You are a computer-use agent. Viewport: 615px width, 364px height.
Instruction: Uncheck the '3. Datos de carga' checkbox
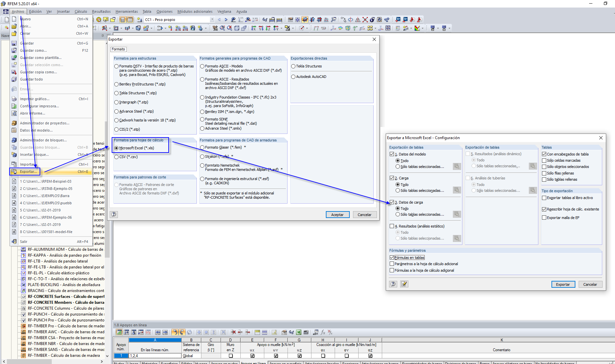(392, 202)
